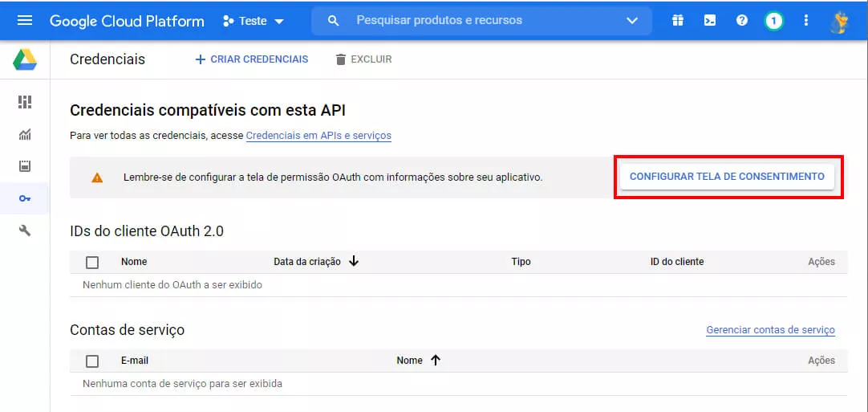Select the credentials key sidebar icon
Screen dimensions: 868x412
coord(25,198)
